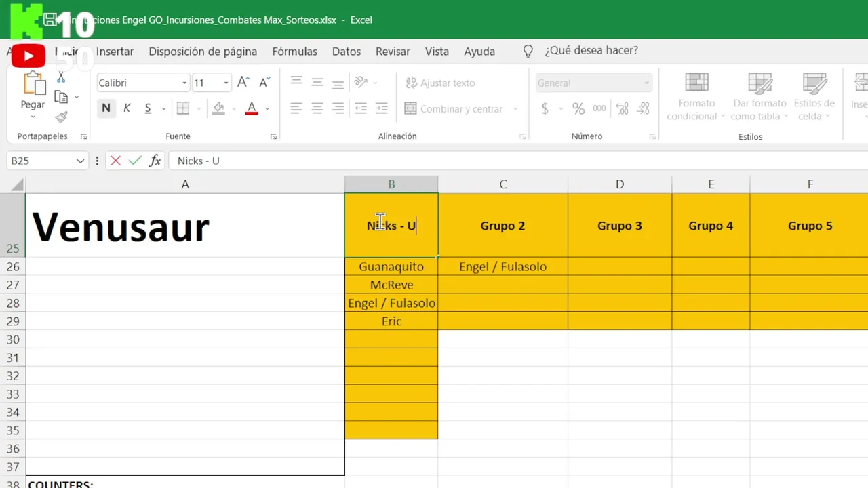Confirm the entry with the checkmark
Viewport: 868px width, 488px height.
pyautogui.click(x=135, y=161)
